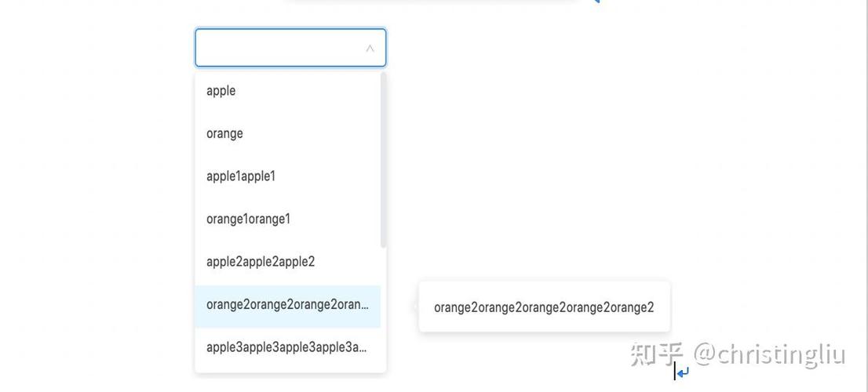Select the apple option
The height and width of the screenshot is (392, 868).
(x=287, y=91)
